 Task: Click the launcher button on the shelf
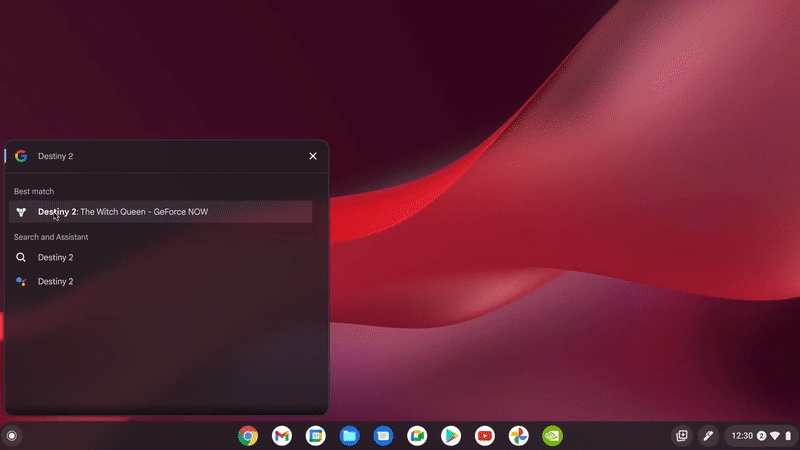[x=12, y=435]
